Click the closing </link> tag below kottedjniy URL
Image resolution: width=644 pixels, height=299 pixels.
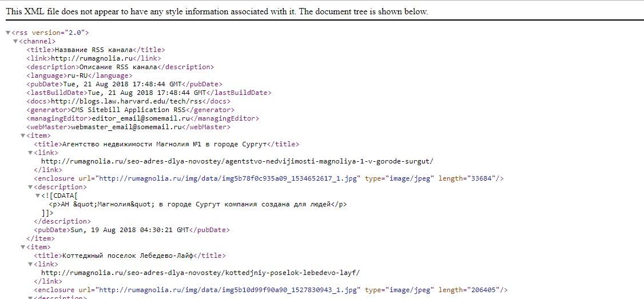pos(48,281)
